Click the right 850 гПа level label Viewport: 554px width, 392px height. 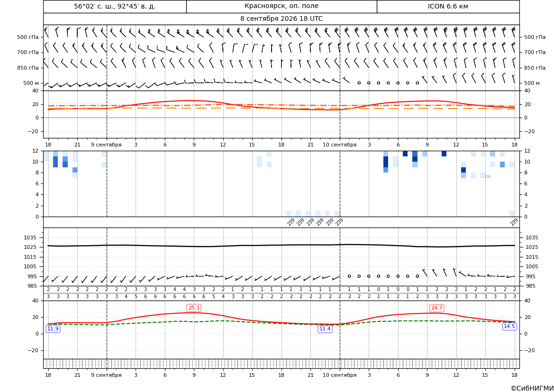click(x=535, y=68)
